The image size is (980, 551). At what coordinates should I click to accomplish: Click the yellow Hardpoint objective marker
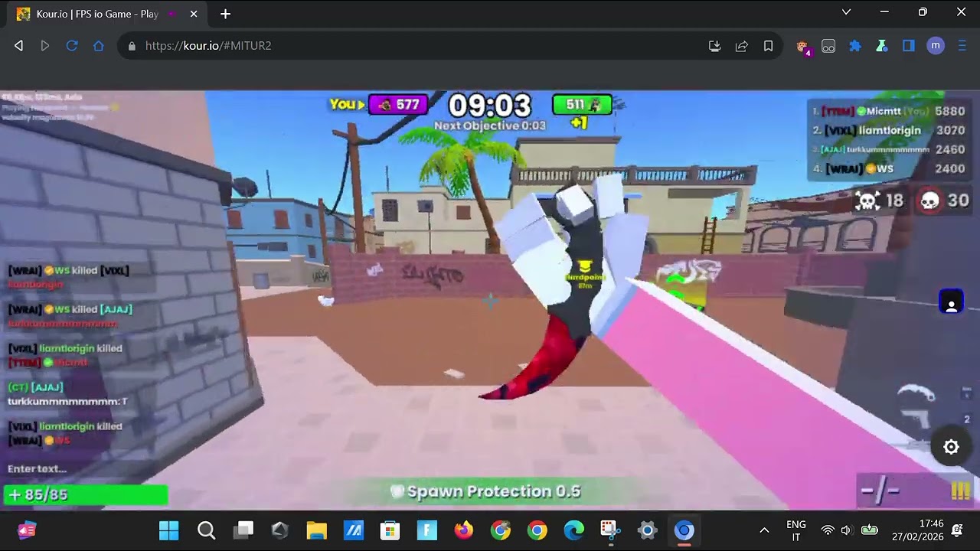tap(585, 275)
